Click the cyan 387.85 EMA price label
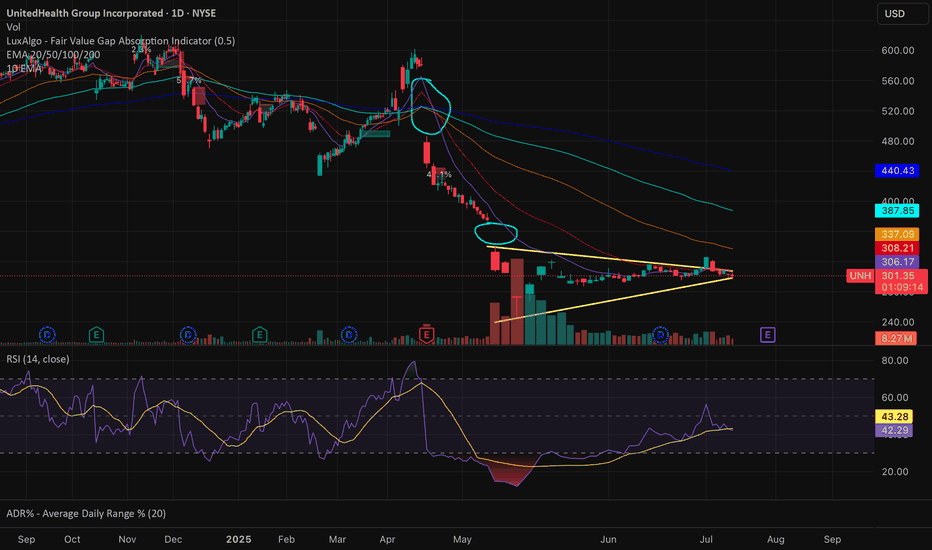 [x=897, y=210]
